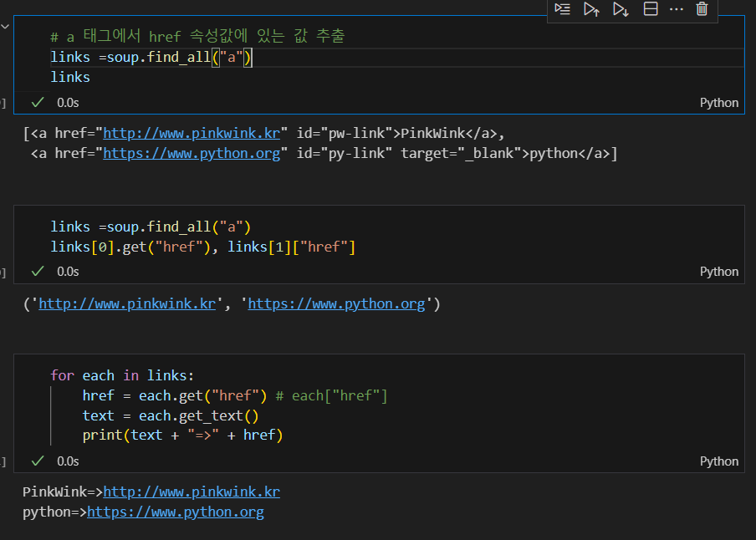Collapse first cell with chevron

[5, 27]
